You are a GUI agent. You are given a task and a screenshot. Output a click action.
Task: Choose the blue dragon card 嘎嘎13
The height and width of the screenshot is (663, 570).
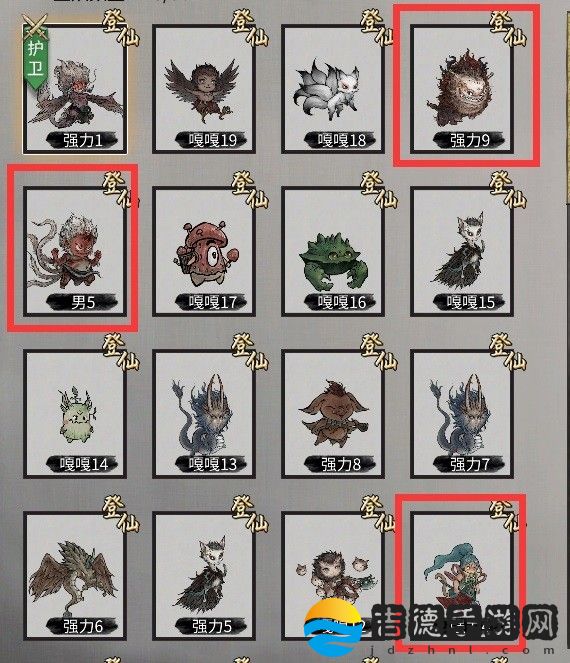click(204, 414)
